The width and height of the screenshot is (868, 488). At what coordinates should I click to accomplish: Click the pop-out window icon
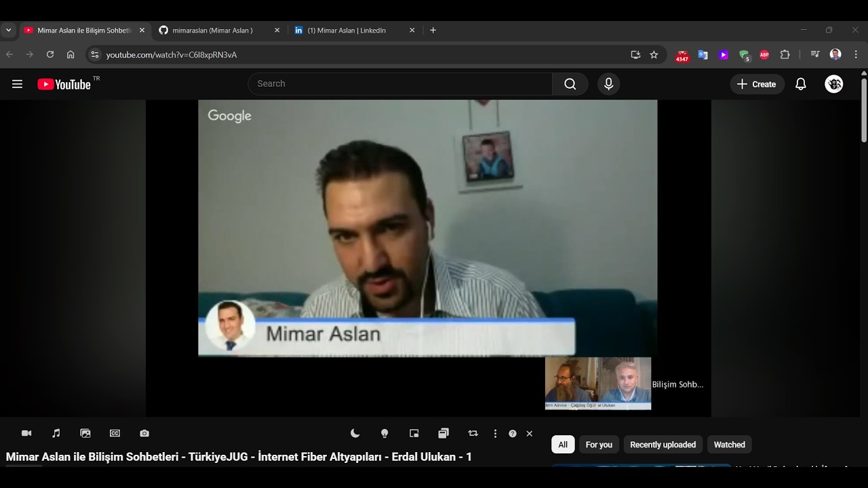coord(443,433)
